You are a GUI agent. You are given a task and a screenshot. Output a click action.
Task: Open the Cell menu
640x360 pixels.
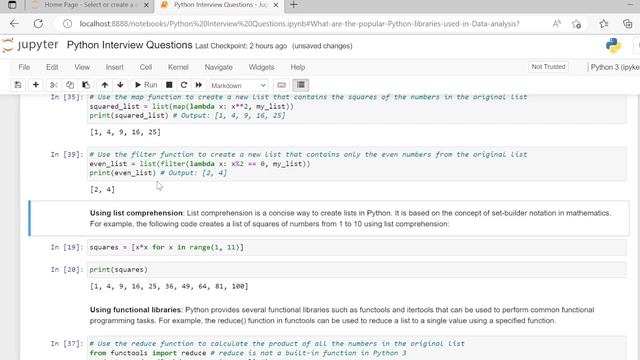(146, 67)
